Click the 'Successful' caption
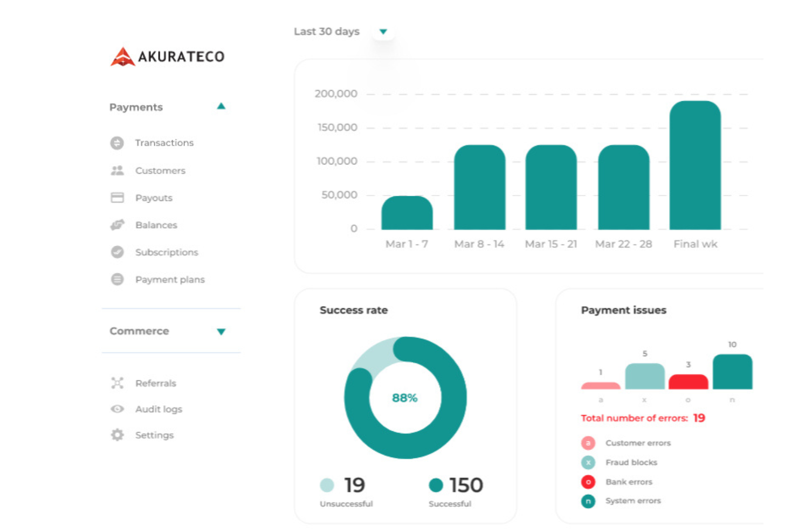 coord(450,504)
